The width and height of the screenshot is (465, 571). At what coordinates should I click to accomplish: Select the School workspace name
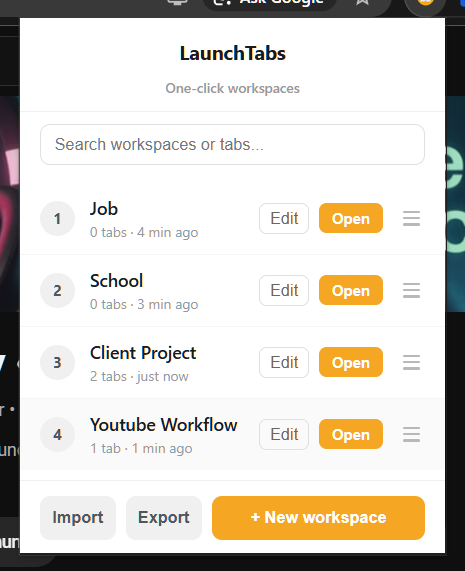(117, 281)
